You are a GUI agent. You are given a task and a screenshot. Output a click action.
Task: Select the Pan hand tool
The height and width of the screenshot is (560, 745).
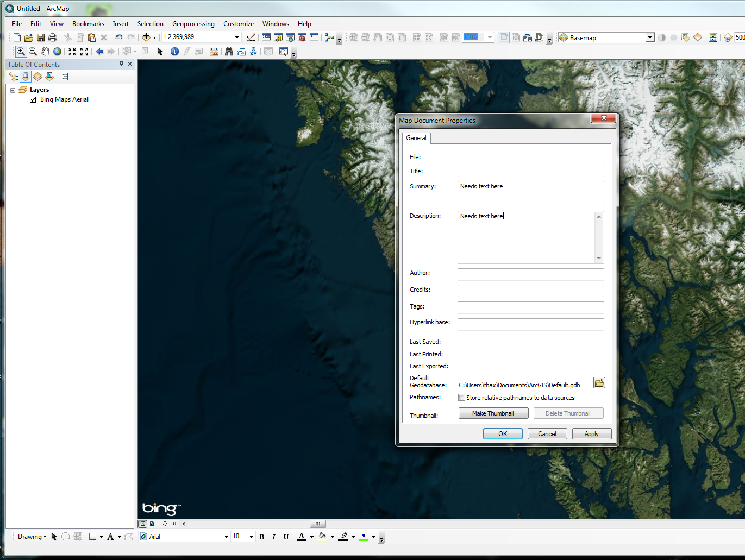coord(45,52)
